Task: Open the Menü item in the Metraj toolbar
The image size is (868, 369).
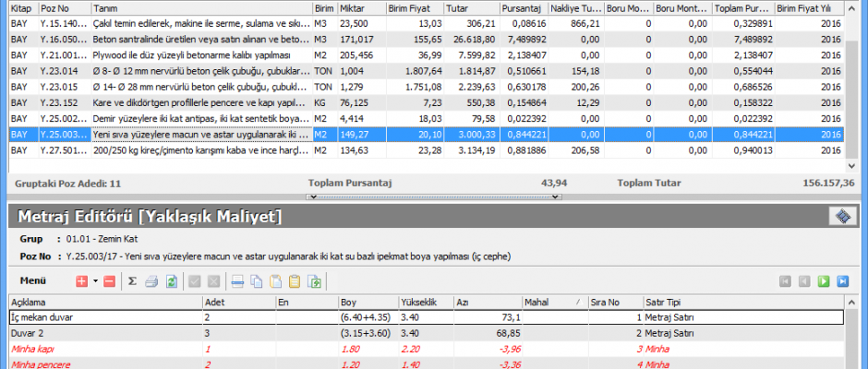Action: [x=34, y=280]
